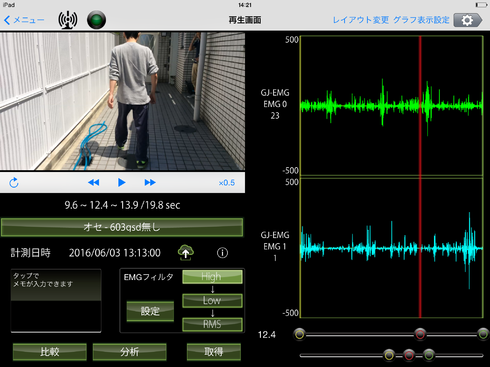Upload the measurement to cloud

186,252
